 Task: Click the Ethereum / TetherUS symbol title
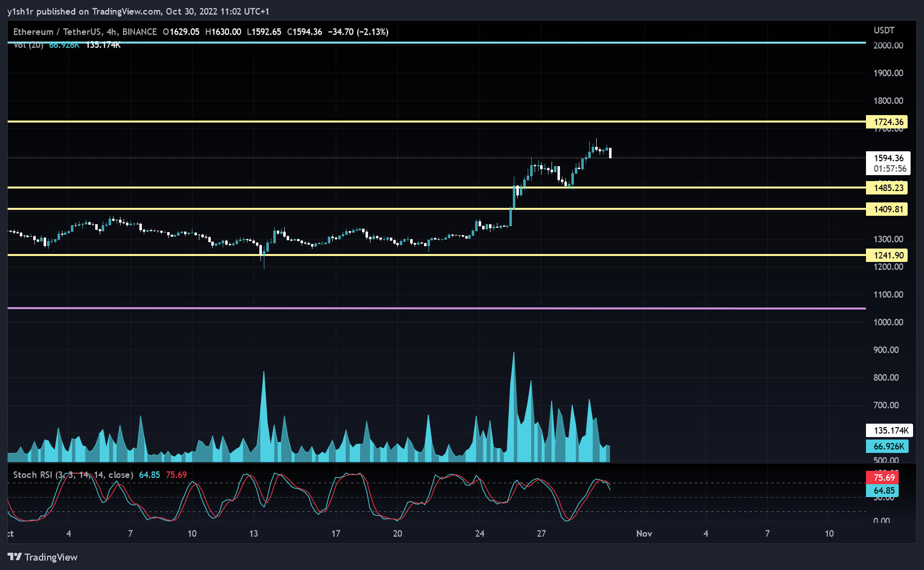(x=58, y=32)
